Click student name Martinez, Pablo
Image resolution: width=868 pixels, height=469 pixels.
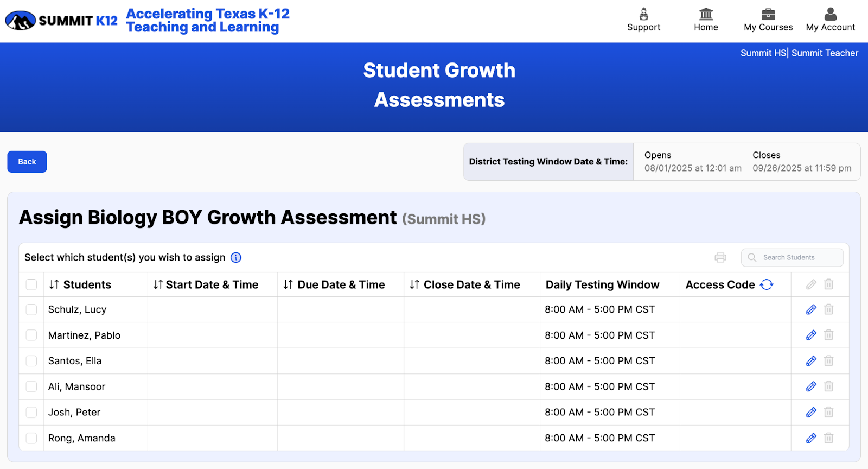[84, 335]
